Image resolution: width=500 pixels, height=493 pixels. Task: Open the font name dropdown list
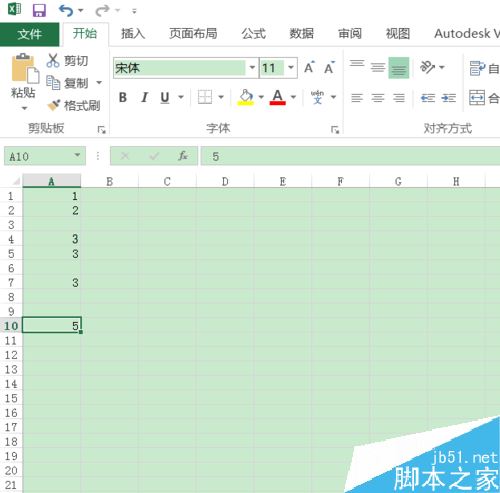click(x=252, y=68)
